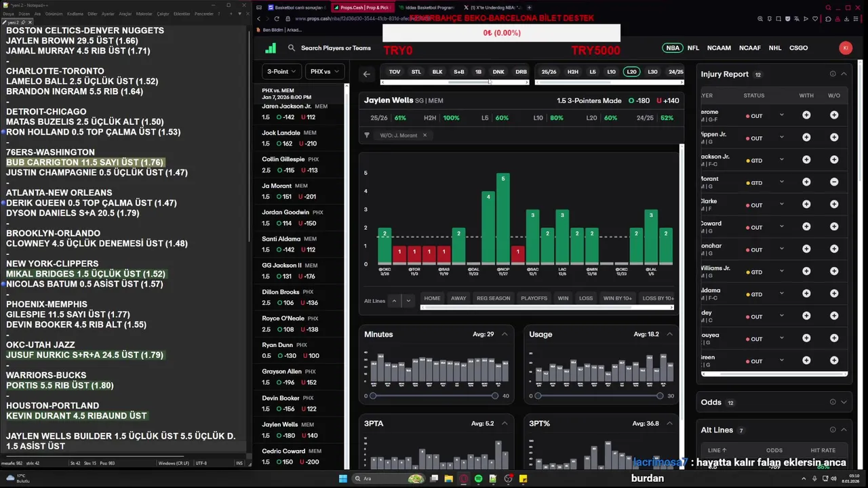Open a new browser tab with plus

531,7
